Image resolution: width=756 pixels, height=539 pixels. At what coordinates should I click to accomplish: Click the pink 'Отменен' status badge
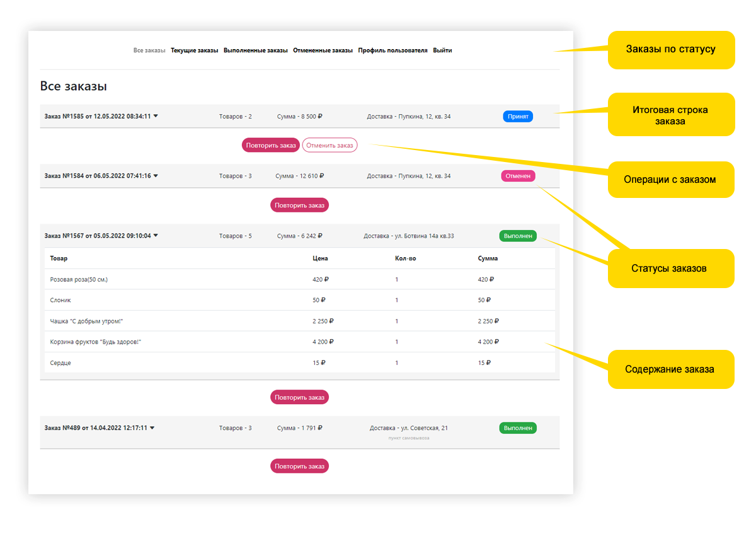click(518, 177)
